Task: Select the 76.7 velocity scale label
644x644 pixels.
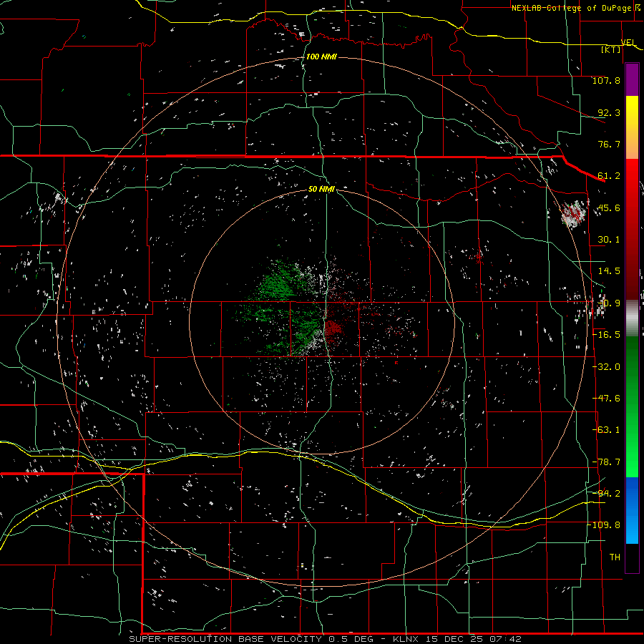Action: [609, 144]
